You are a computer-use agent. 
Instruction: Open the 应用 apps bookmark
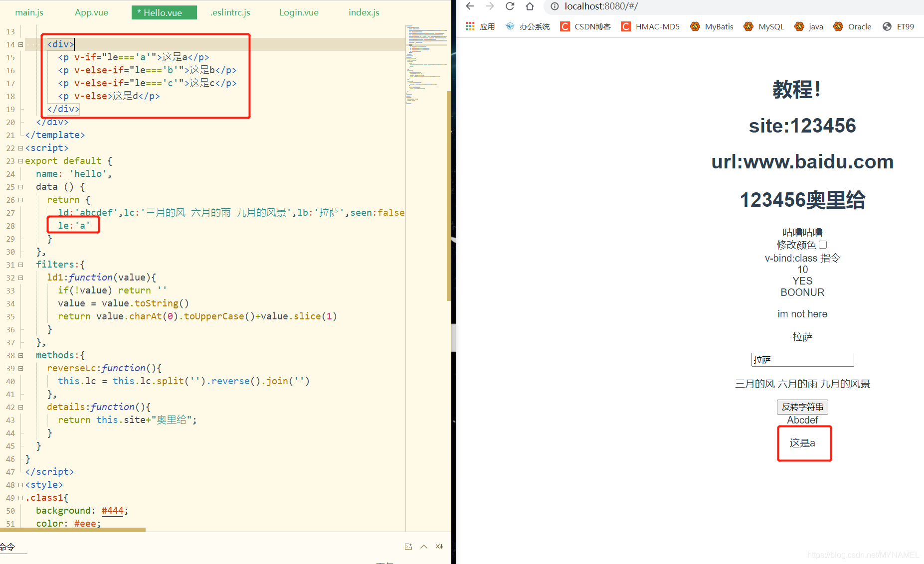pos(480,26)
